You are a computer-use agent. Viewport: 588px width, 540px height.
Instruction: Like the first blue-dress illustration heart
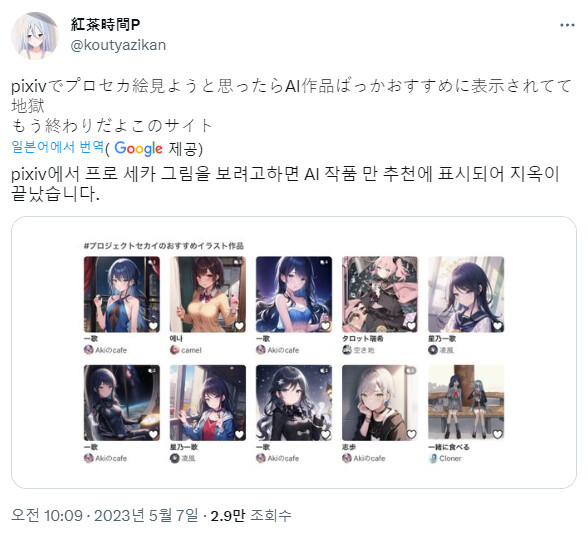(x=153, y=326)
